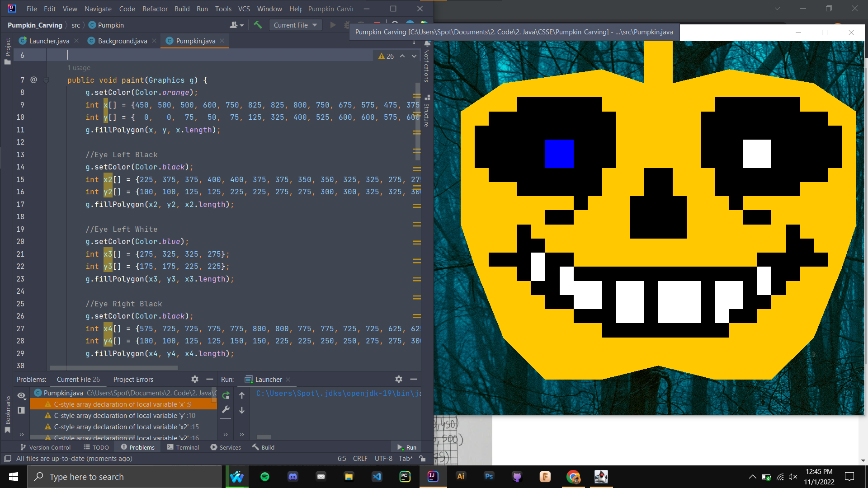Image resolution: width=868 pixels, height=488 pixels.
Task: Go to next highlighted warning arrow
Action: pos(414,56)
